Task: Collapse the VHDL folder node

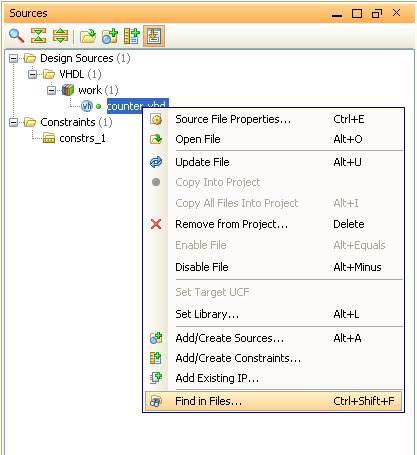Action: click(x=32, y=74)
